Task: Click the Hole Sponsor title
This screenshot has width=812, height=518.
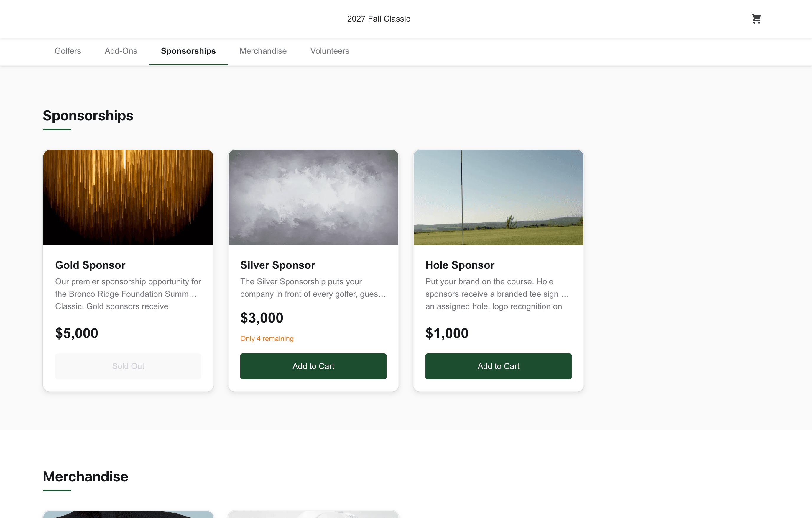Action: [x=460, y=265]
